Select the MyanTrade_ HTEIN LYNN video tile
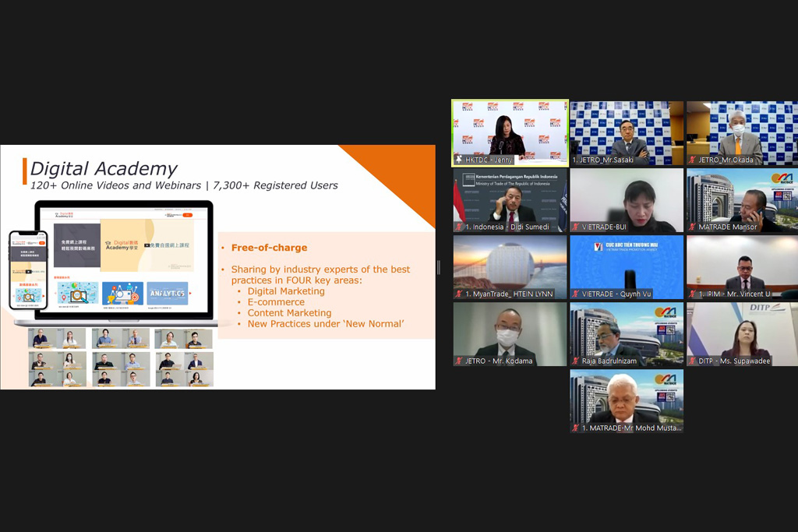798x532 pixels. point(510,267)
